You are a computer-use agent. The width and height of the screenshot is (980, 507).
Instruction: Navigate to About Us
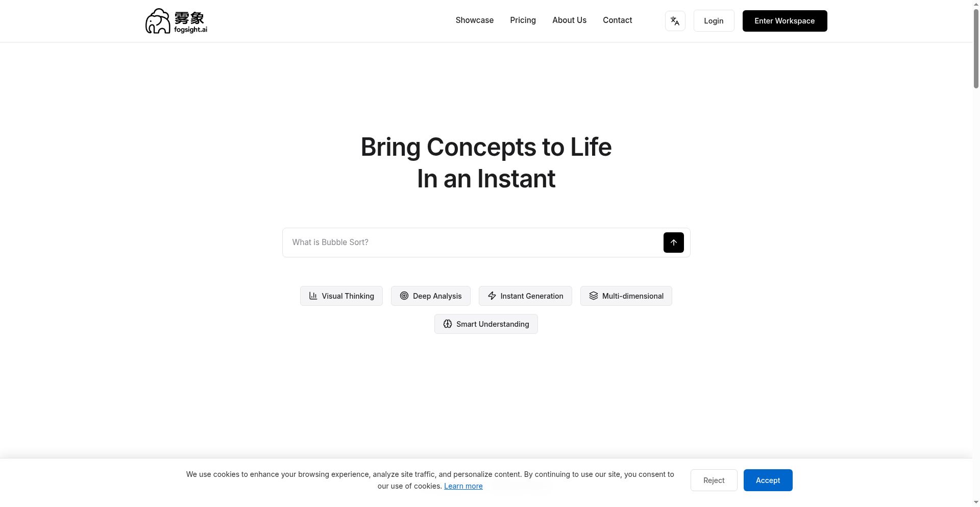coord(569,20)
